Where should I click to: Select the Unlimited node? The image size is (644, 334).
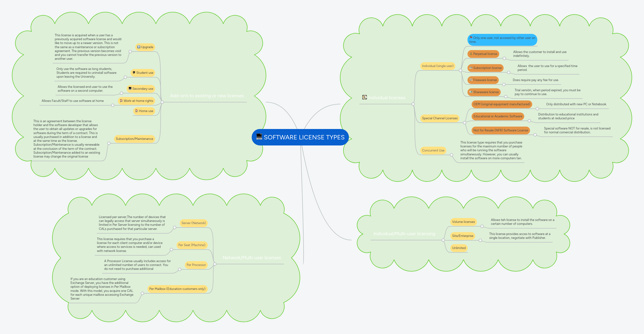tap(459, 248)
